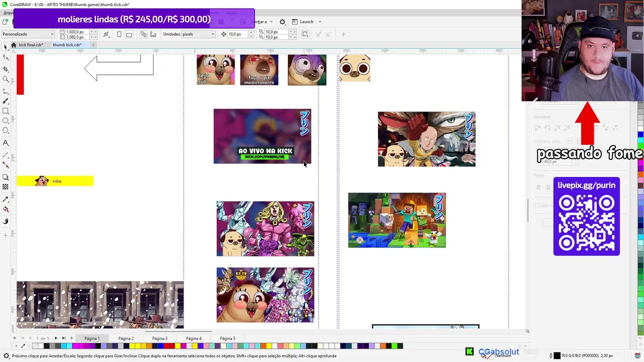
Task: Select the Freehand drawing tool
Action: point(6,91)
